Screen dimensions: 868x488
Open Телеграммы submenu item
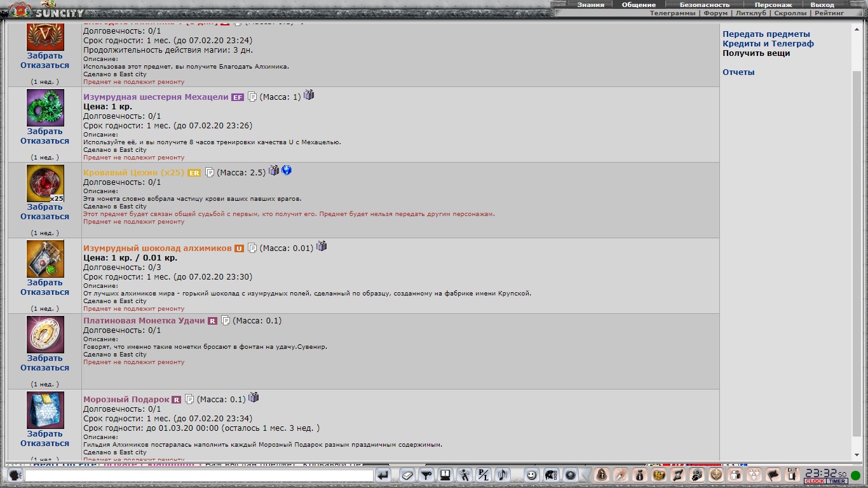click(x=673, y=13)
